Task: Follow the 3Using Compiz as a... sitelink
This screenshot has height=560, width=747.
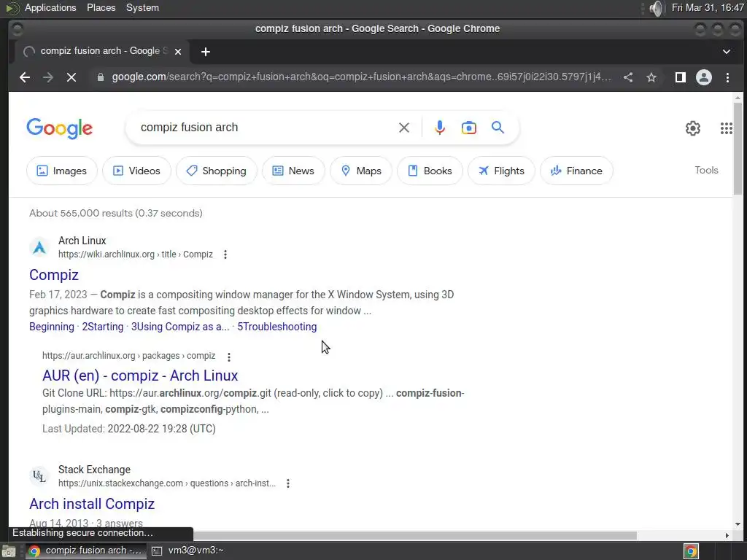Action: click(180, 327)
